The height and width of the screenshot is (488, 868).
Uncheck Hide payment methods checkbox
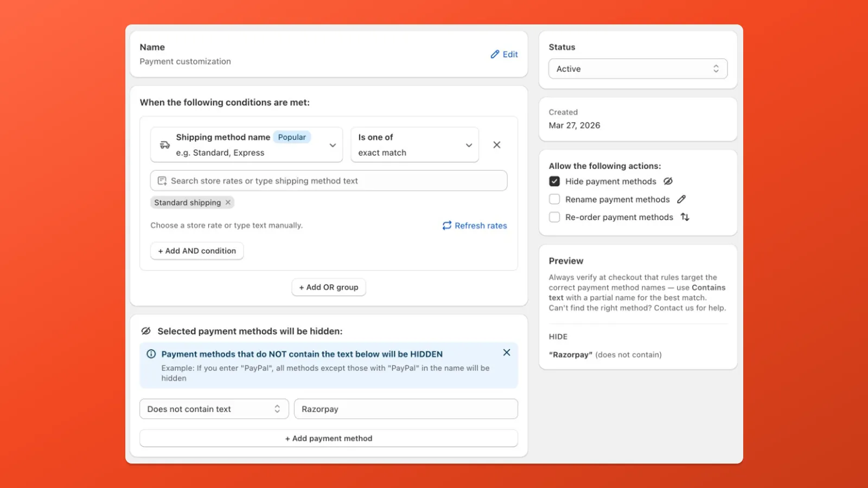pos(554,181)
